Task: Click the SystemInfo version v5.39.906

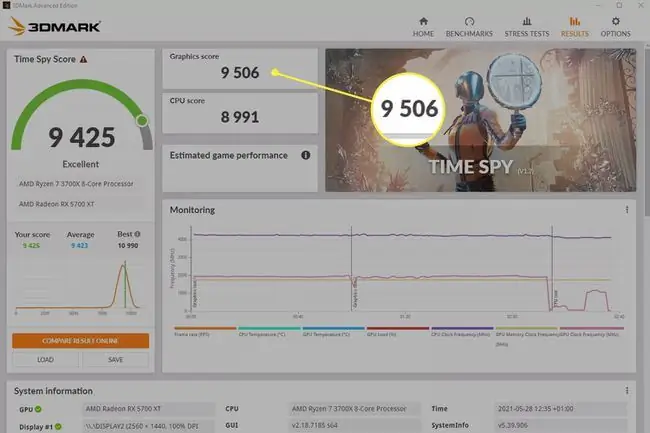Action: [561, 425]
